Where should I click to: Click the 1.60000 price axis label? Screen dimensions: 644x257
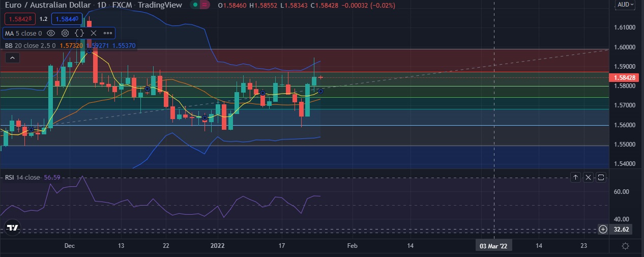624,47
